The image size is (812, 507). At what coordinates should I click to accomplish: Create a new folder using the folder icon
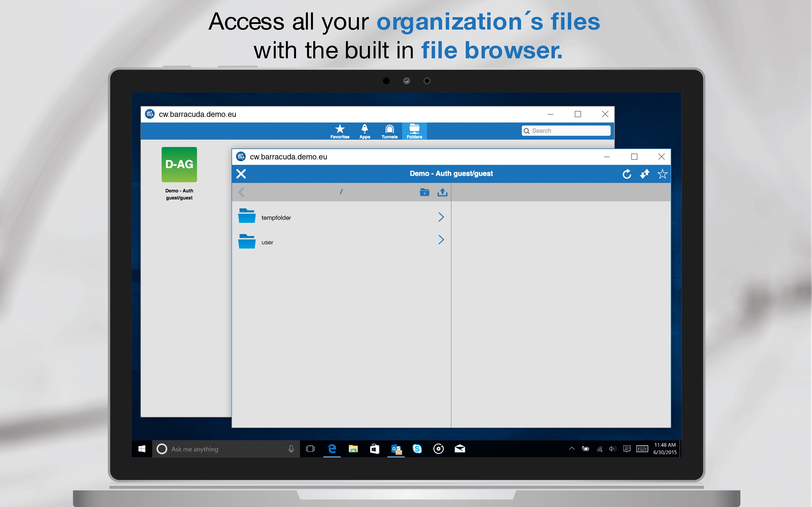pyautogui.click(x=424, y=192)
